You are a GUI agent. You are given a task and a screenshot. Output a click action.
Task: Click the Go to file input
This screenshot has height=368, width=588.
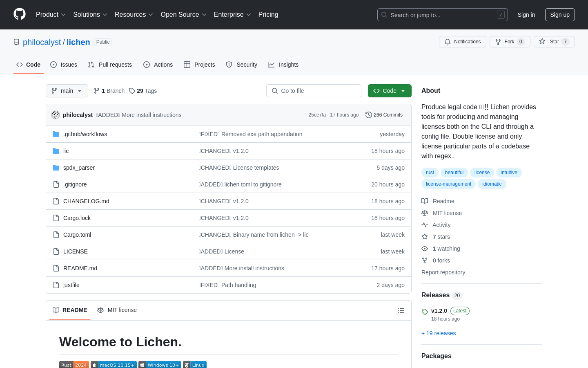pyautogui.click(x=314, y=91)
